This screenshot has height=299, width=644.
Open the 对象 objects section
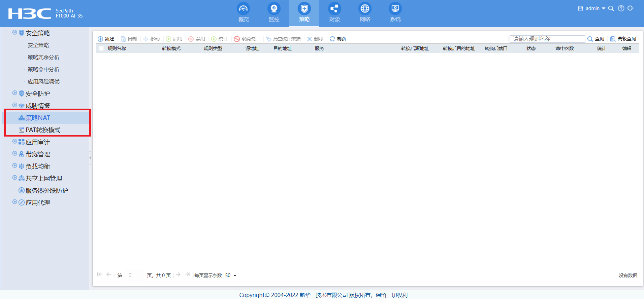[x=334, y=13]
